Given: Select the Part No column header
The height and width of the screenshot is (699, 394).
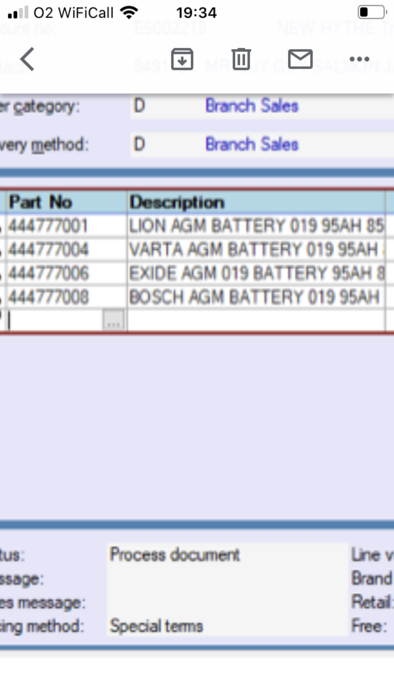Looking at the screenshot, I should pyautogui.click(x=67, y=202).
